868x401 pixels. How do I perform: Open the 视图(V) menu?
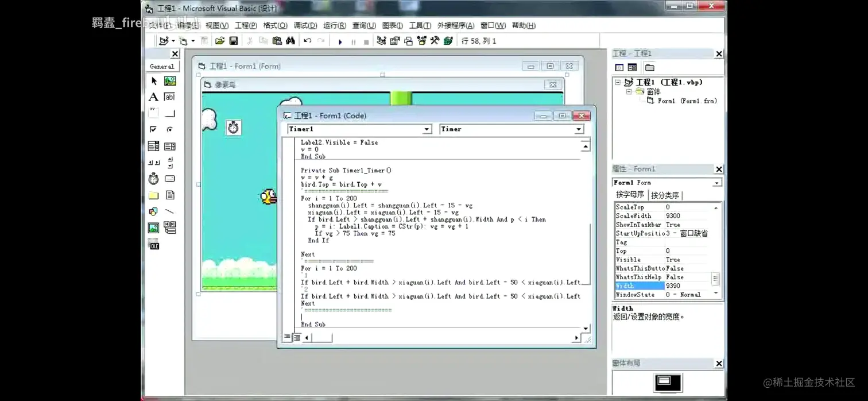pos(217,25)
